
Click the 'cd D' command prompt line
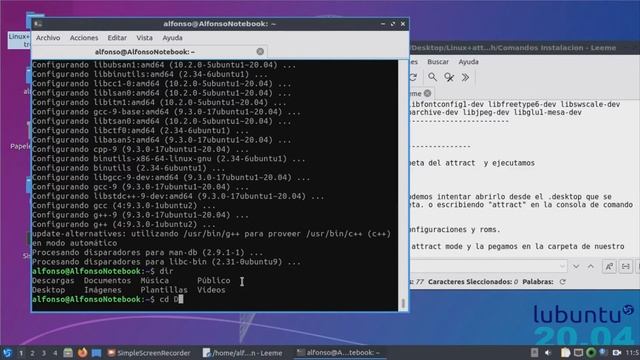108,299
